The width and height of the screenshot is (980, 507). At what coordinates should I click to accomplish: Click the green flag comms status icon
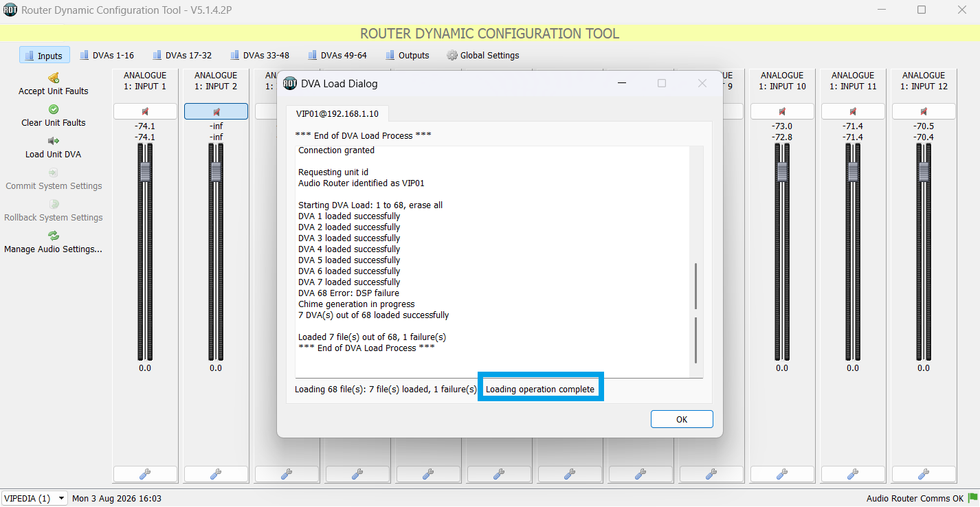[973, 498]
